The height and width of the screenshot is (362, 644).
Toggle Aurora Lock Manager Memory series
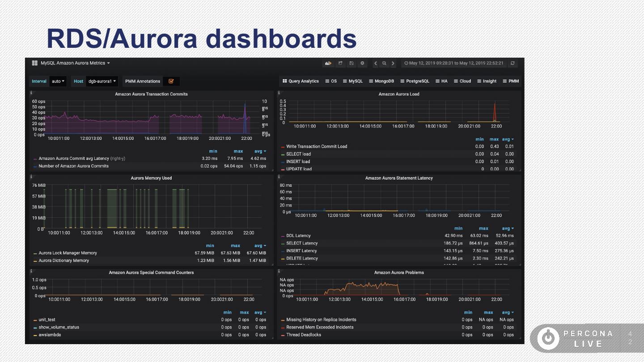(x=68, y=253)
